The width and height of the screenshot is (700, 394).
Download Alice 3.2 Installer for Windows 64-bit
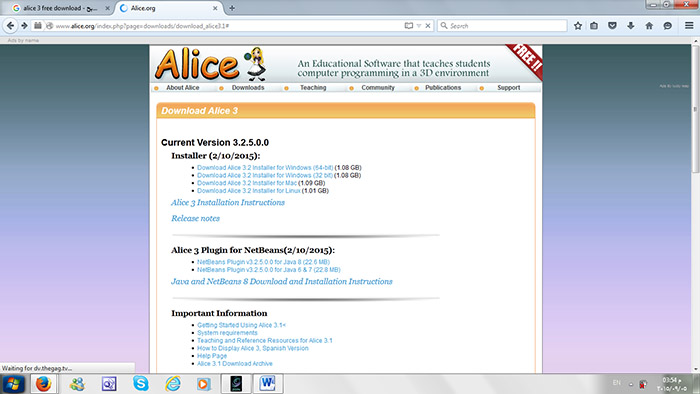(265, 168)
